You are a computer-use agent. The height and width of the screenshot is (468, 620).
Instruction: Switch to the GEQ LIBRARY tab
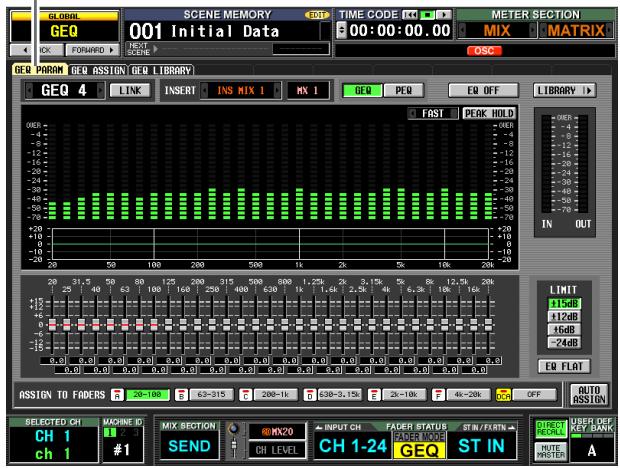[161, 71]
